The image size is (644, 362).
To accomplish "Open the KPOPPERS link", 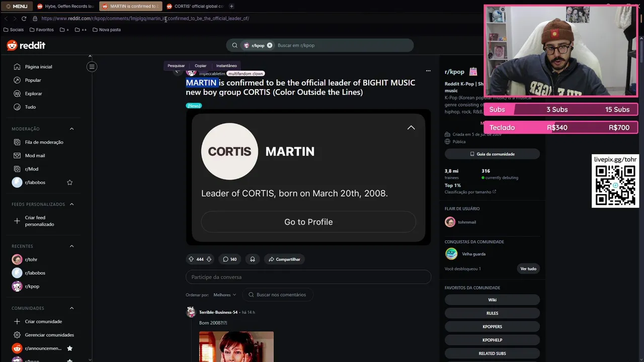I will point(492,327).
